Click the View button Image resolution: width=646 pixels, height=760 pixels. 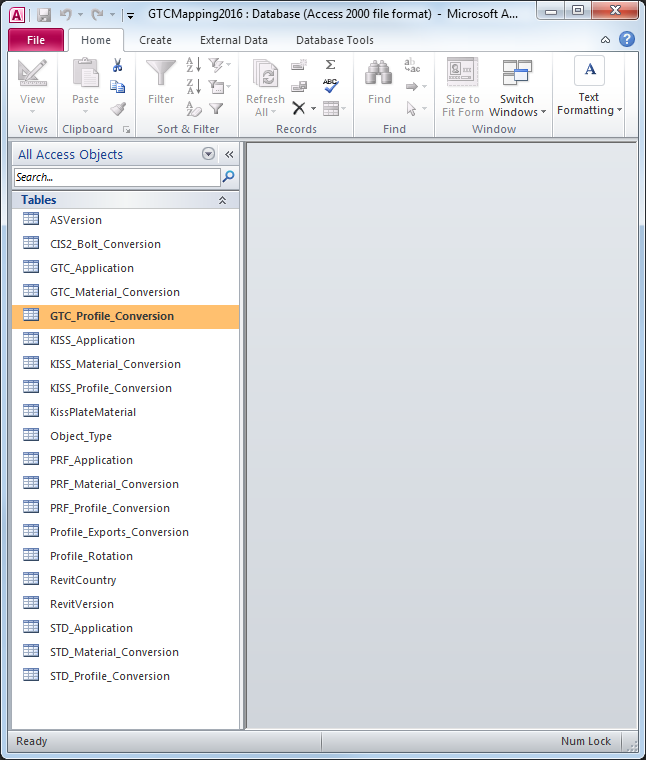(32, 86)
